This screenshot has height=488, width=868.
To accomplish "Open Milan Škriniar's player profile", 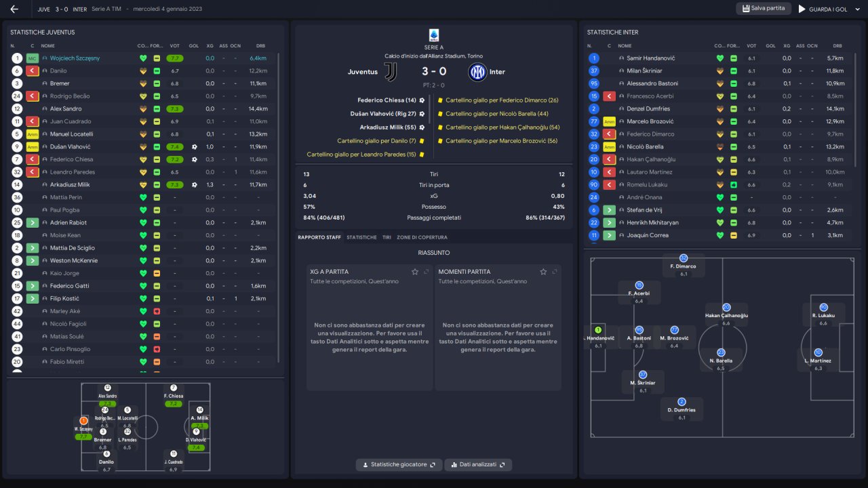I will tap(644, 70).
